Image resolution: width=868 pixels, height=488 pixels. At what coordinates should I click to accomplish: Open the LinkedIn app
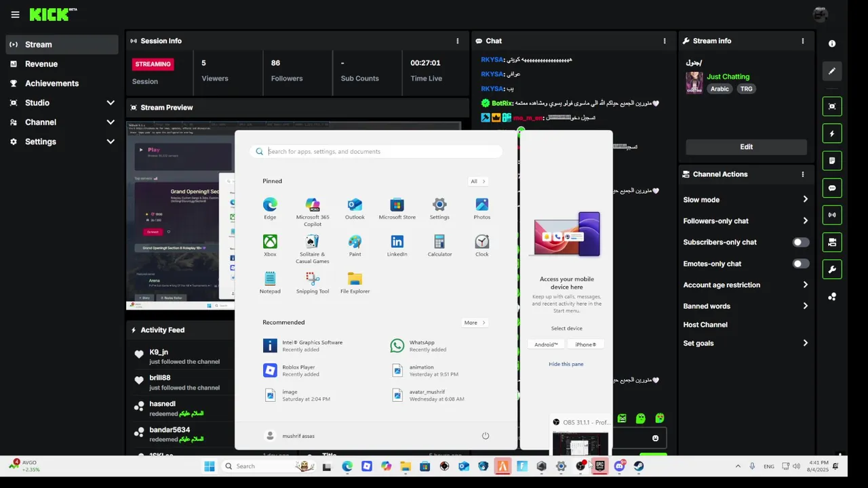(x=397, y=245)
